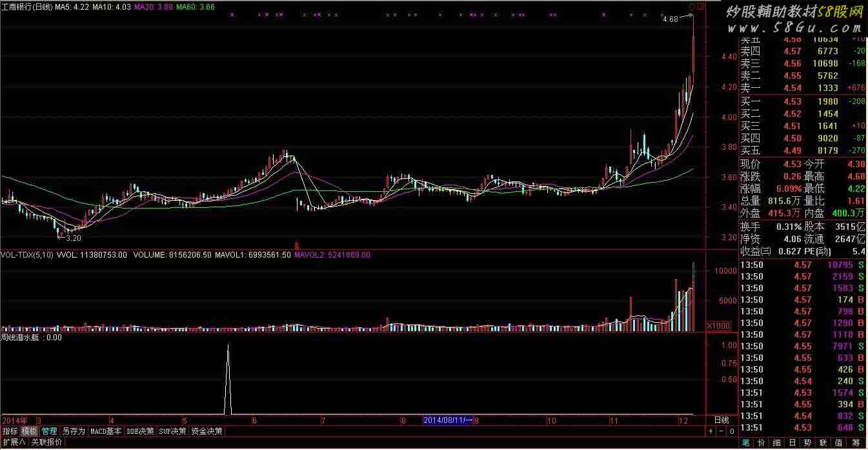Click the 4.68 high price annotation
This screenshot has width=868, height=450.
[x=671, y=19]
